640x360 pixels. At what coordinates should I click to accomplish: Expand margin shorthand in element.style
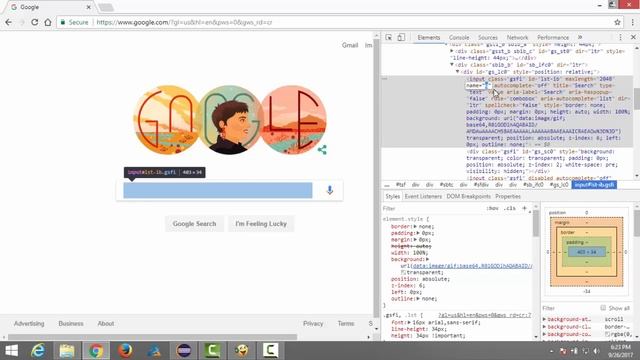tap(415, 240)
